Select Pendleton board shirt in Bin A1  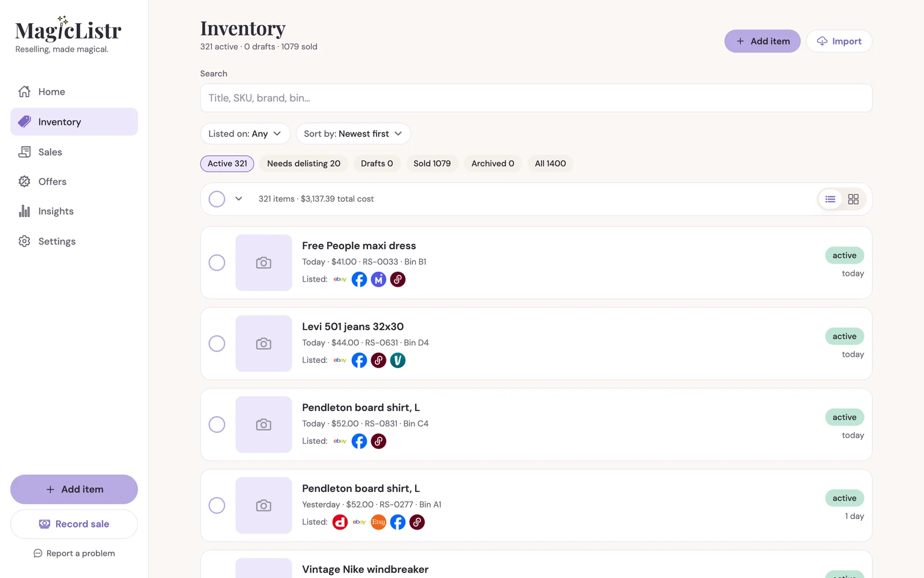[x=217, y=506]
